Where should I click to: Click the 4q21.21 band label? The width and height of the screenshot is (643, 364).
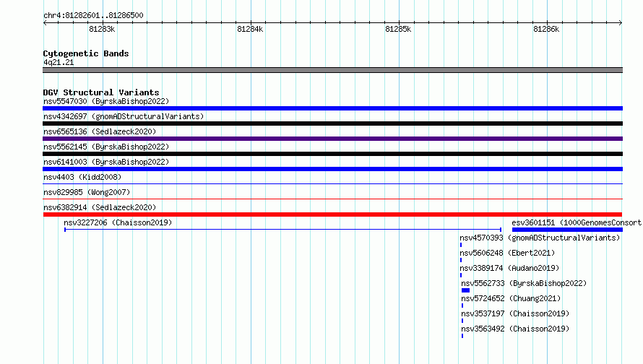coord(59,62)
